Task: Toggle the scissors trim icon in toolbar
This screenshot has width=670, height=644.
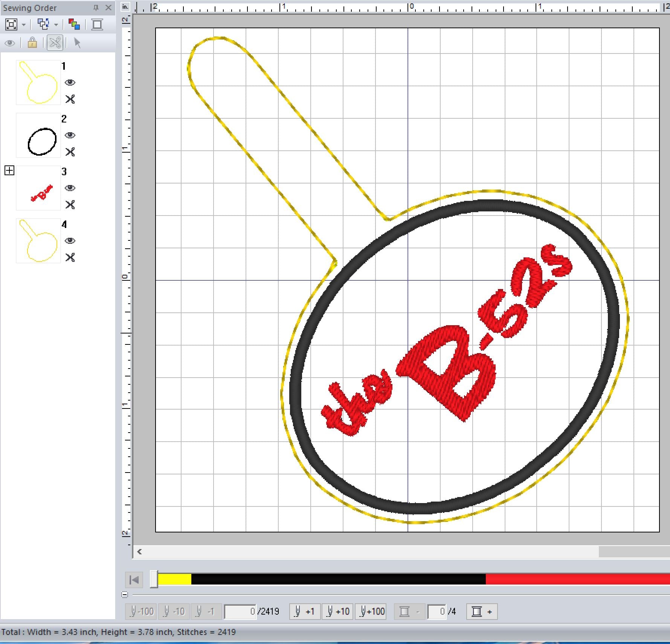Action: 55,43
